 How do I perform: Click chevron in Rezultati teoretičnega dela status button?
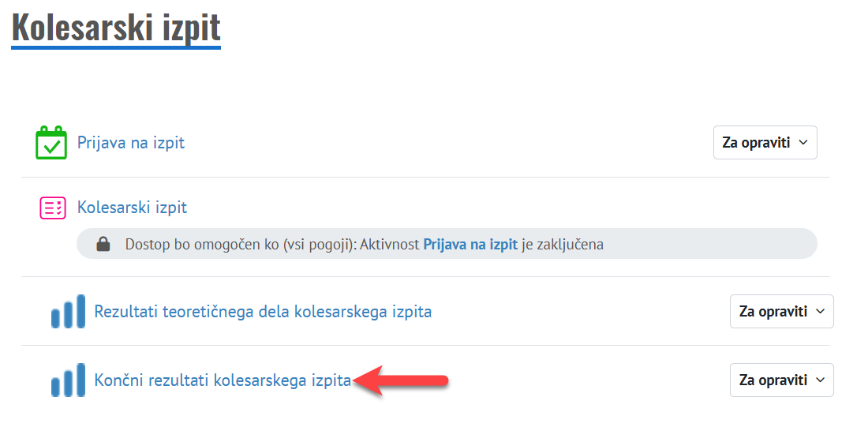[820, 312]
